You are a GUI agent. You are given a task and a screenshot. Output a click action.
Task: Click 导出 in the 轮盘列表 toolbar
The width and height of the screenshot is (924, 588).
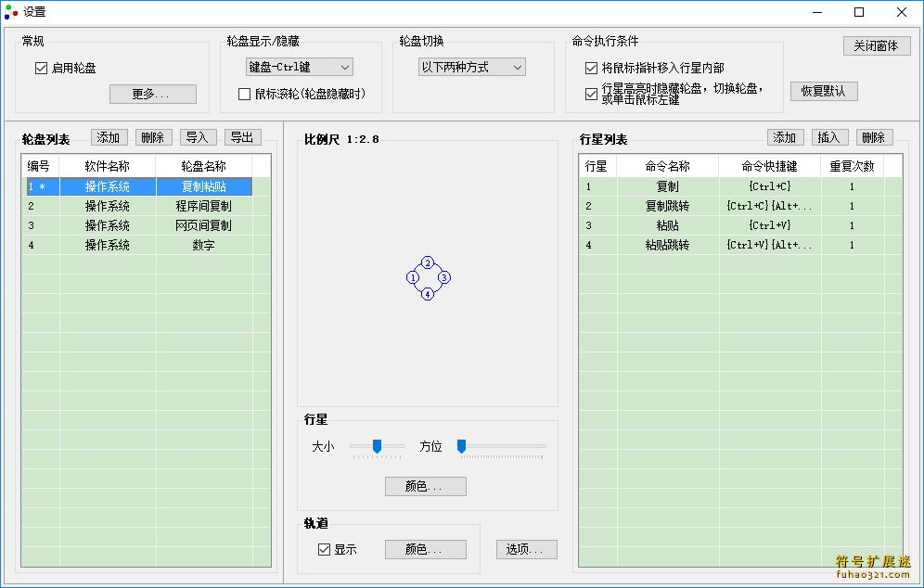coord(242,136)
